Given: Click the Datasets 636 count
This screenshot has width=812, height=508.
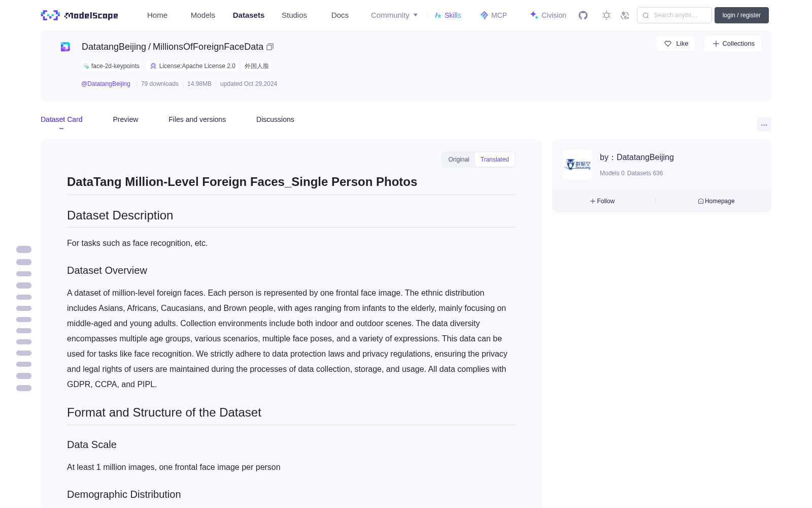Looking at the screenshot, I should 645,173.
